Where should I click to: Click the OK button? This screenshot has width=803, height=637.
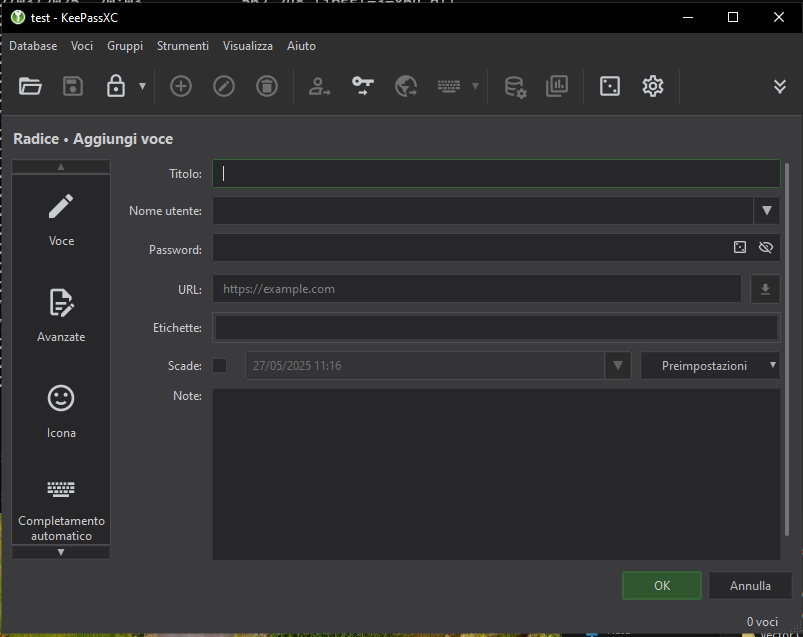coord(661,586)
